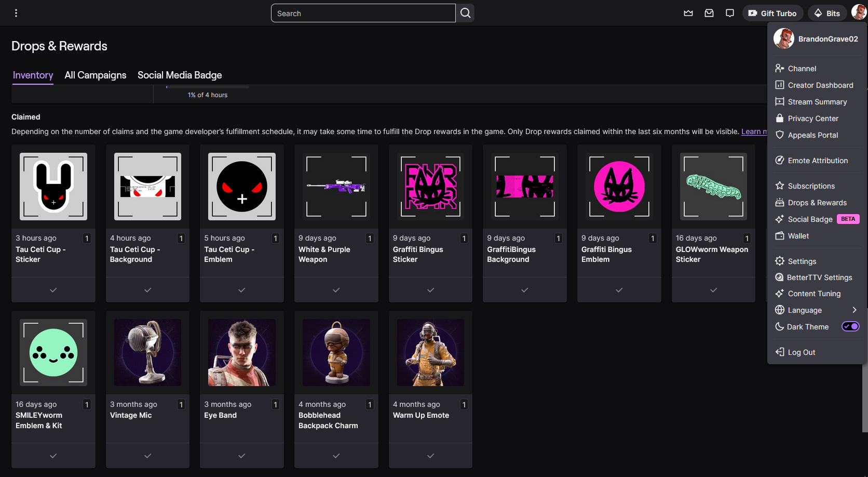Open the whispers chat icon

coord(730,13)
